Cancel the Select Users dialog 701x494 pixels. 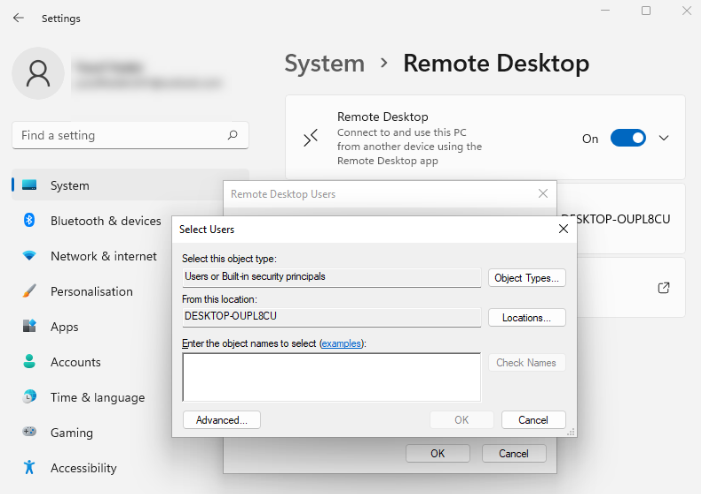pos(533,420)
